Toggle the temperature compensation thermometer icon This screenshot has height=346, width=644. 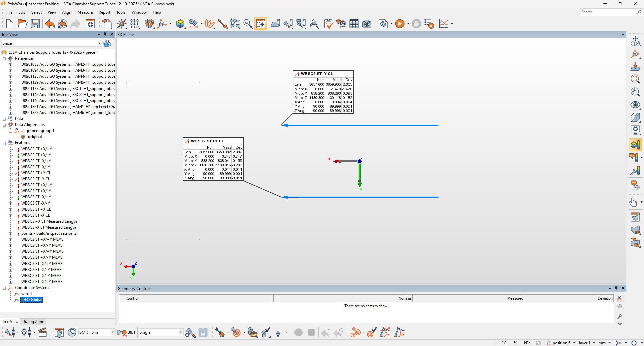203,332
